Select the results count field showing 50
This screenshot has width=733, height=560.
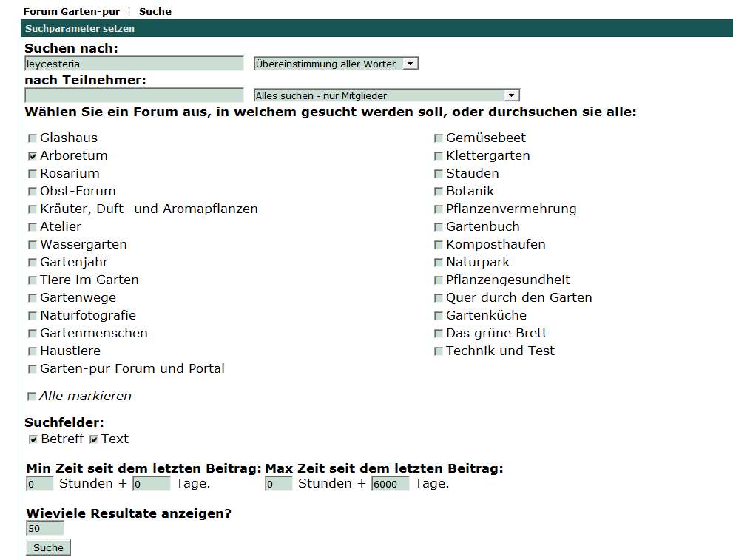(44, 528)
